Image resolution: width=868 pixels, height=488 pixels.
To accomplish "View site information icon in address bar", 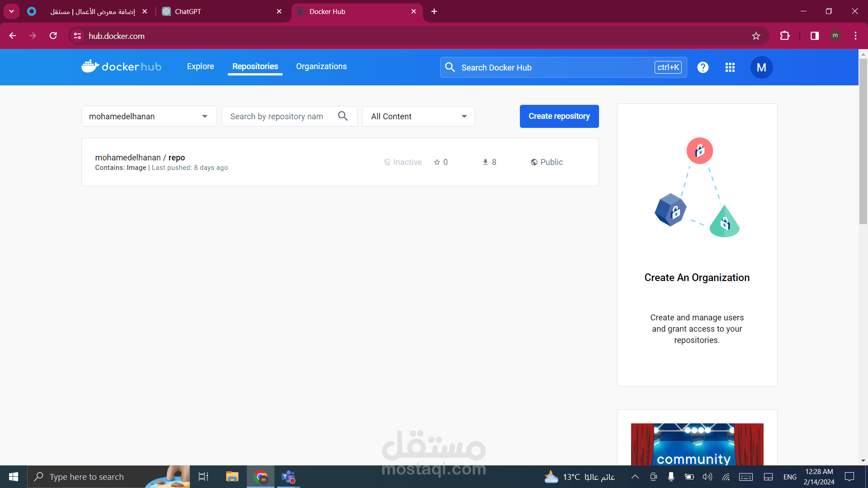I will click(78, 36).
